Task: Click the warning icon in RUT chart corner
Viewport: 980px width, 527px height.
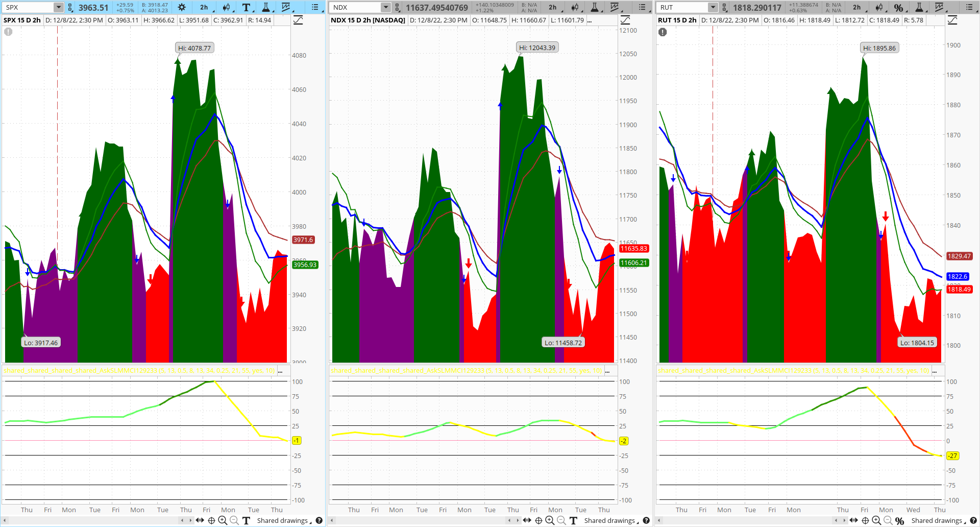Action: coord(663,32)
